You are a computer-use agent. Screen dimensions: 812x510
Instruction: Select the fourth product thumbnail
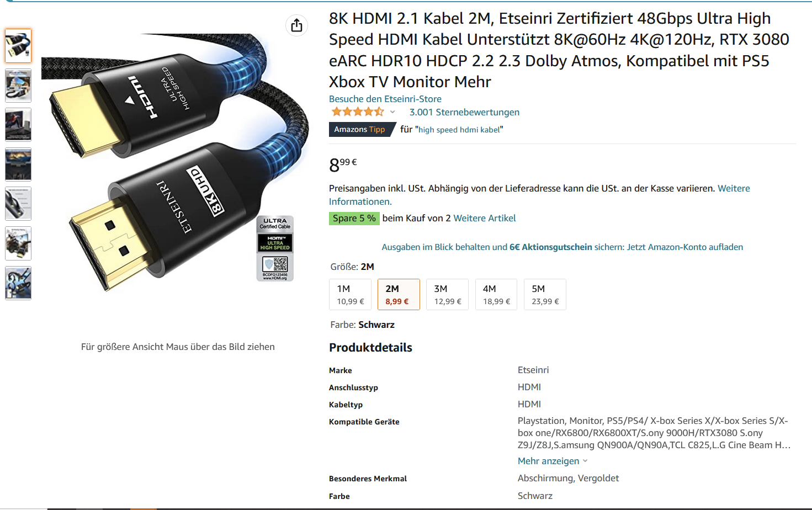coord(18,164)
